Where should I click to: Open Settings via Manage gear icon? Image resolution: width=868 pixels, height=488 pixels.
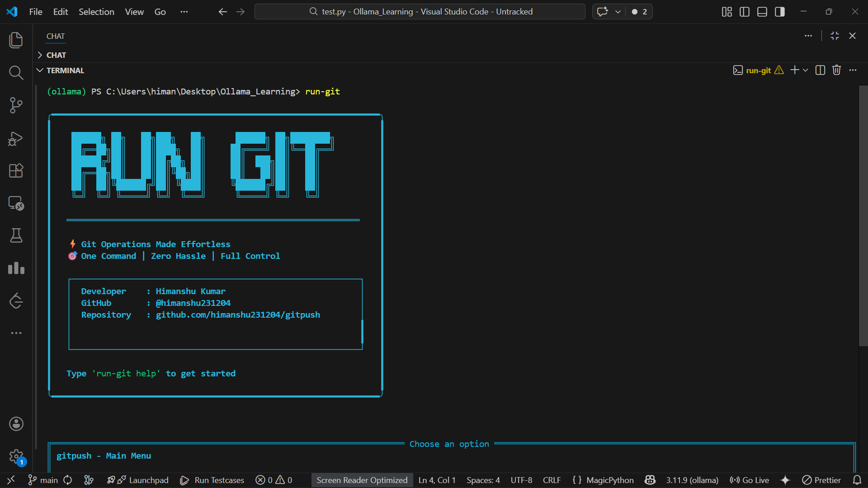click(16, 456)
